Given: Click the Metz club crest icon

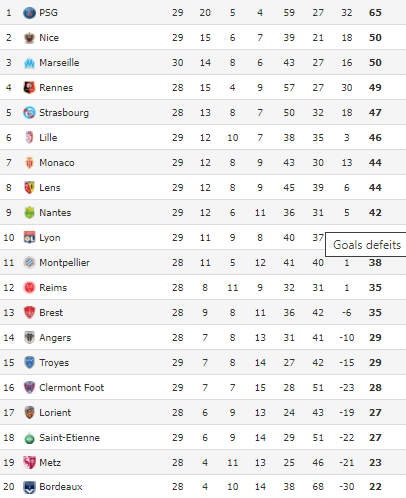Looking at the screenshot, I should coord(29,463).
